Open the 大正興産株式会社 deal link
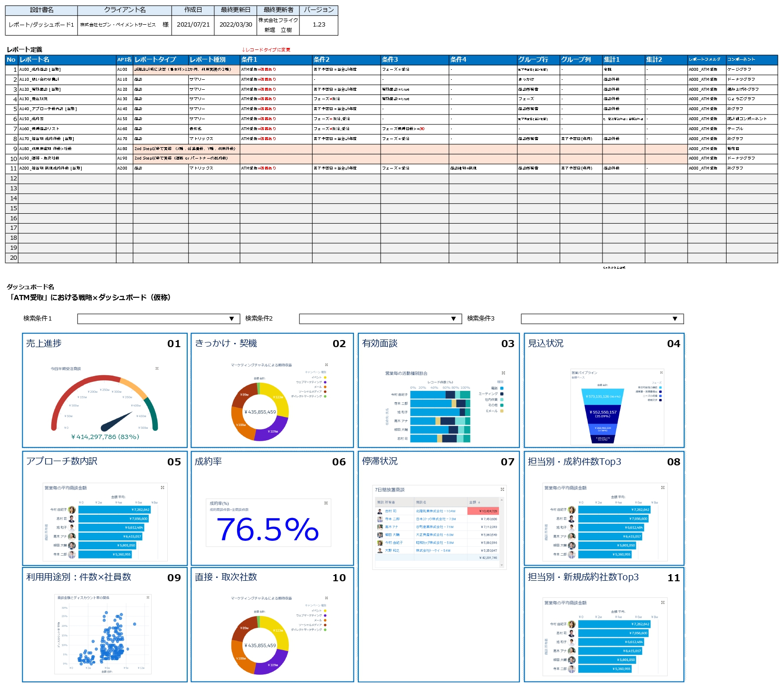Image resolution: width=784 pixels, height=690 pixels. 435,535
